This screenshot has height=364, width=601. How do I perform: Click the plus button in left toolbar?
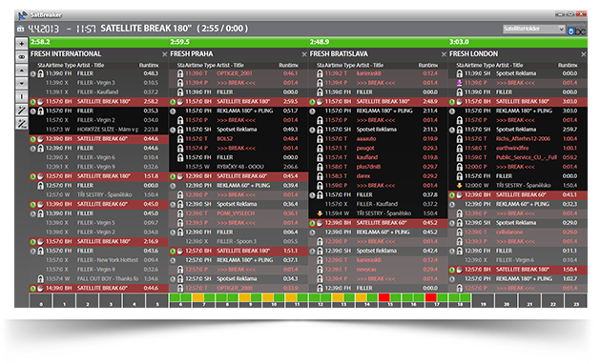[x=21, y=44]
